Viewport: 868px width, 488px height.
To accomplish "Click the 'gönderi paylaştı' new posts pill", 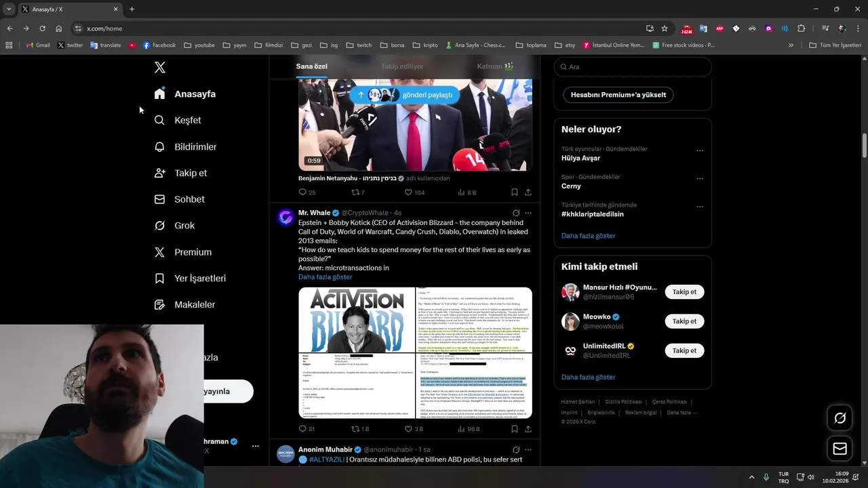I will click(405, 95).
